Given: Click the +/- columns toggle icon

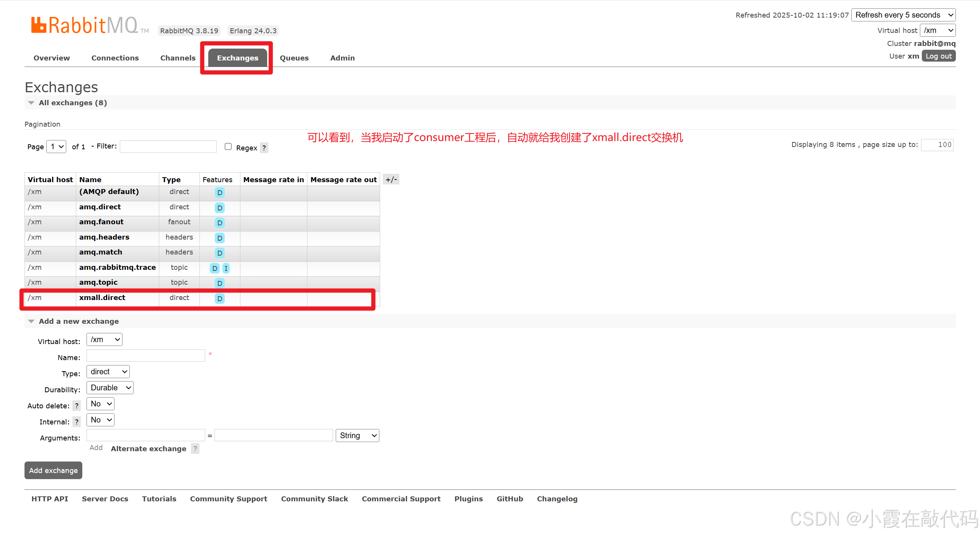Looking at the screenshot, I should pyautogui.click(x=391, y=179).
